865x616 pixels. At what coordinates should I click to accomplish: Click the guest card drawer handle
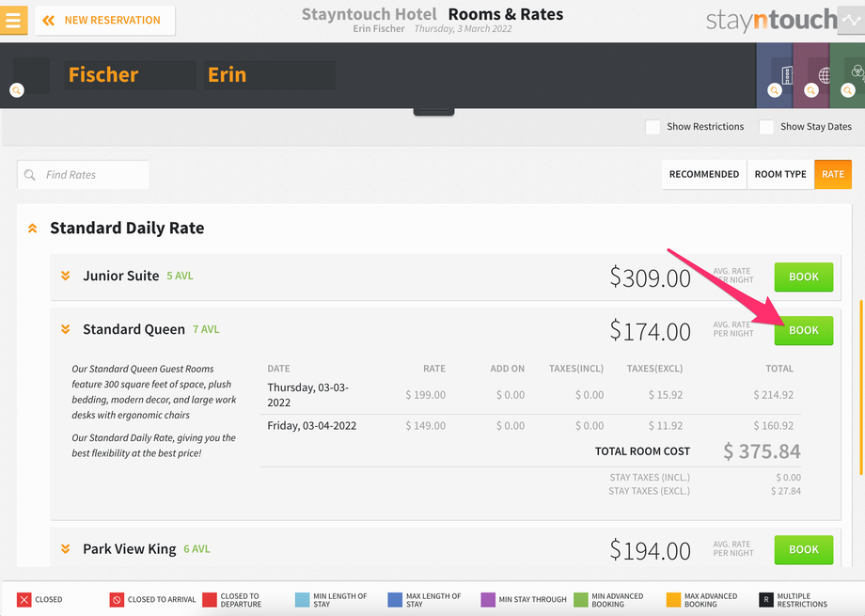[x=434, y=112]
